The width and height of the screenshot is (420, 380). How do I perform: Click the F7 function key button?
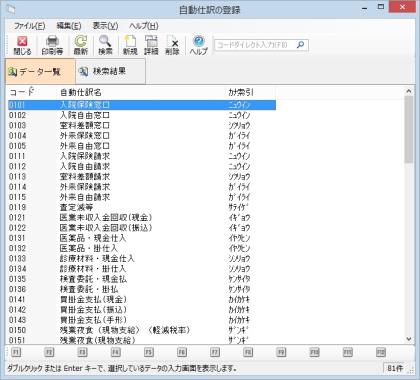coord(215,352)
